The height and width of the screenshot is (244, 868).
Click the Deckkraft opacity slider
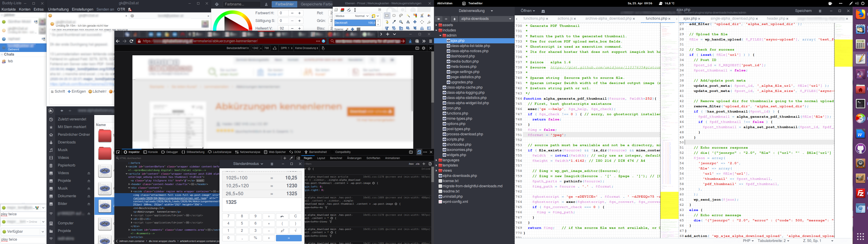tap(355, 23)
